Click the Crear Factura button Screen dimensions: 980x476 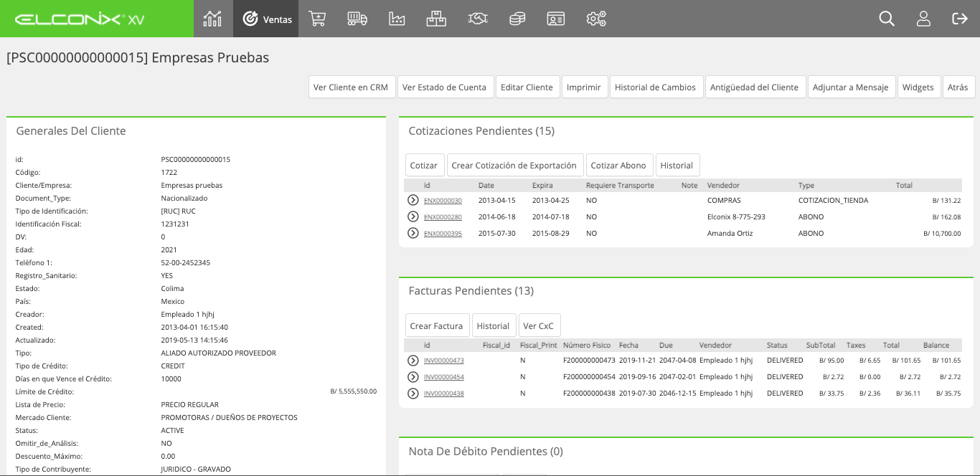[x=436, y=325]
